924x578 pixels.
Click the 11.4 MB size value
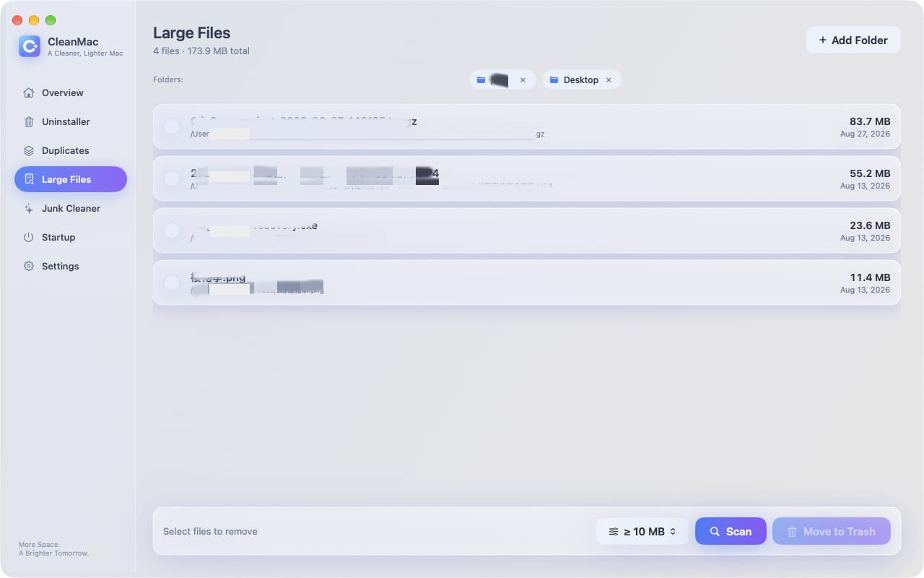coord(870,277)
